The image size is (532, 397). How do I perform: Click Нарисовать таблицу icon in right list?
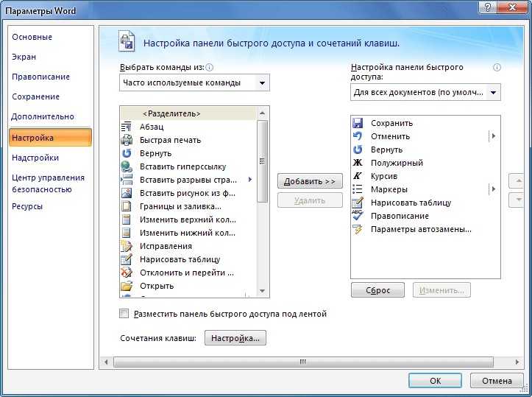(358, 203)
